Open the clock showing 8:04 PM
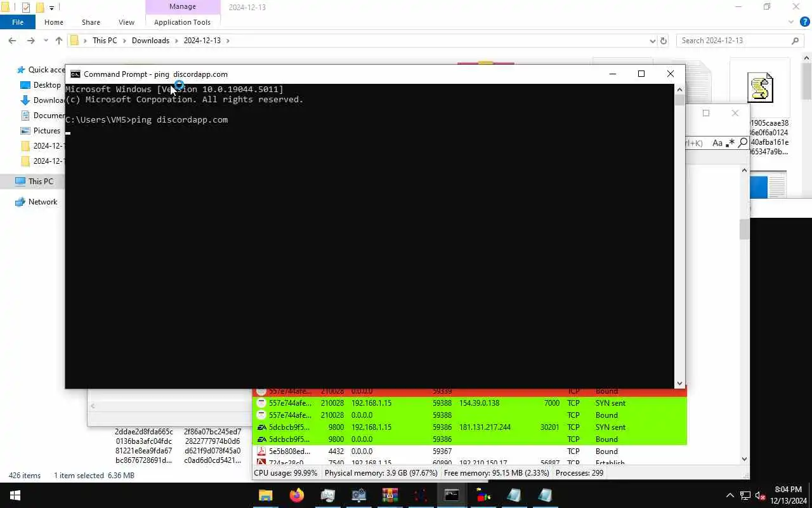This screenshot has width=812, height=508. [788, 495]
